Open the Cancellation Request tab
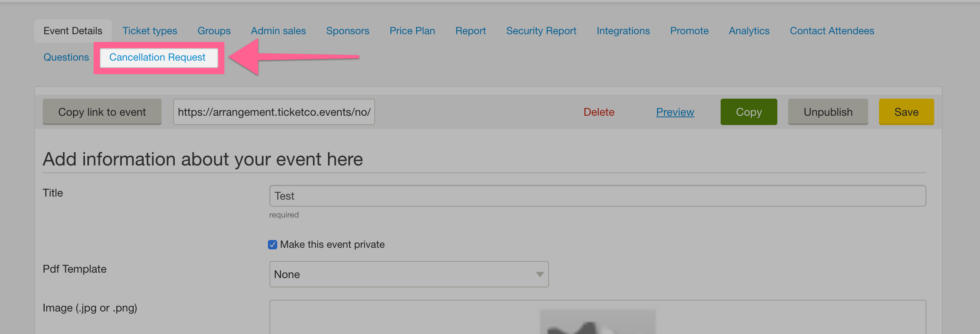980x334 pixels. pos(157,57)
